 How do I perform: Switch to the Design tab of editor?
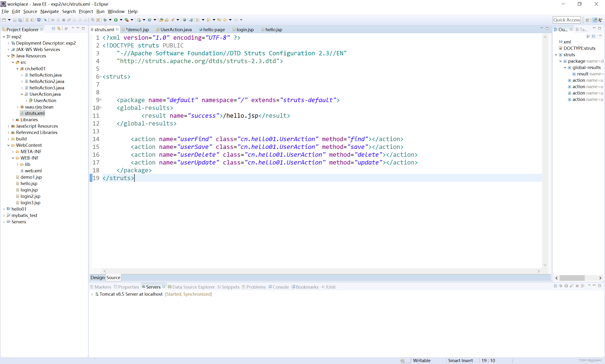[x=97, y=277]
